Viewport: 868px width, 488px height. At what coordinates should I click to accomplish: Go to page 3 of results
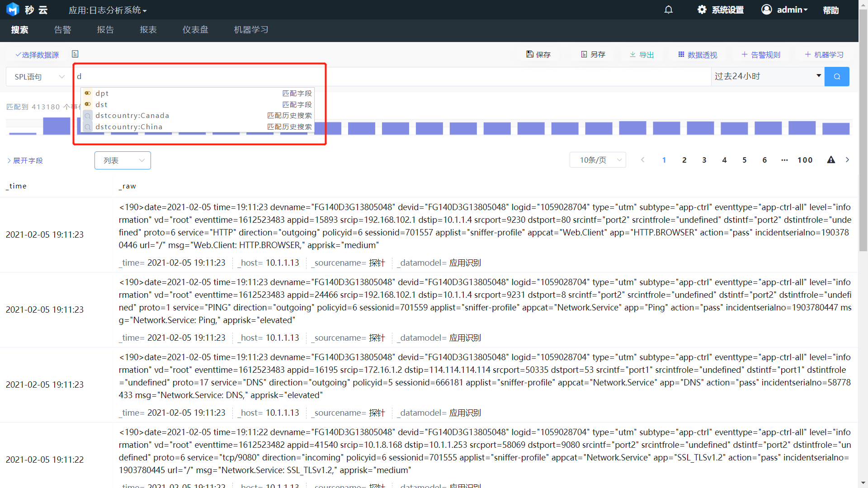[x=704, y=160]
